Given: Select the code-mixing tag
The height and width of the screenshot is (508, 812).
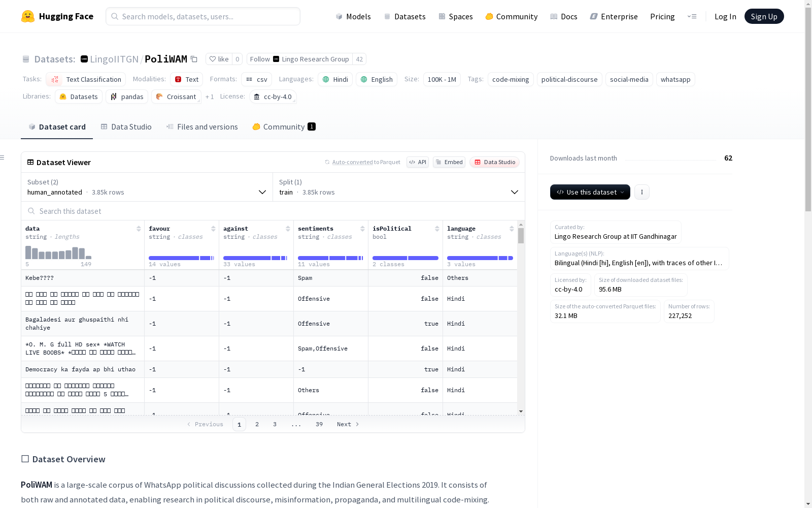Looking at the screenshot, I should click(511, 79).
